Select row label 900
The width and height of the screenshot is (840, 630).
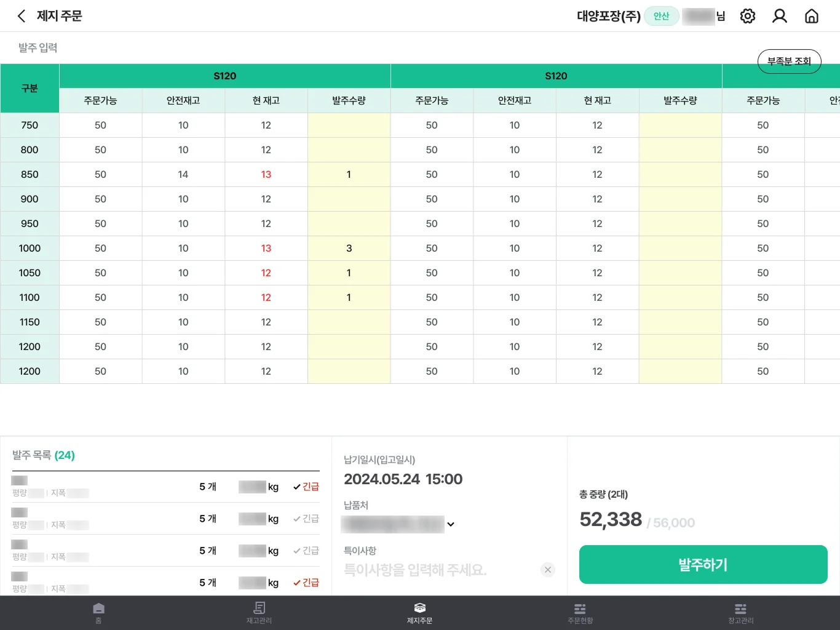(30, 199)
